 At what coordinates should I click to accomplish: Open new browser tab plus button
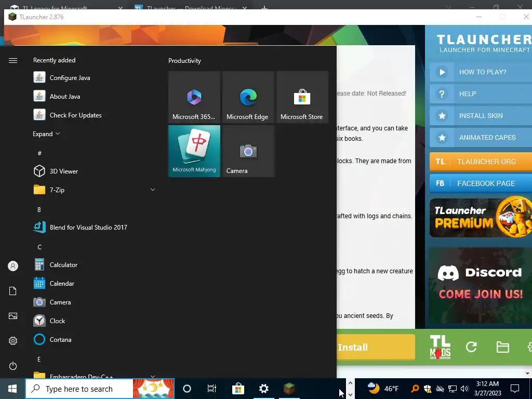pos(264,7)
